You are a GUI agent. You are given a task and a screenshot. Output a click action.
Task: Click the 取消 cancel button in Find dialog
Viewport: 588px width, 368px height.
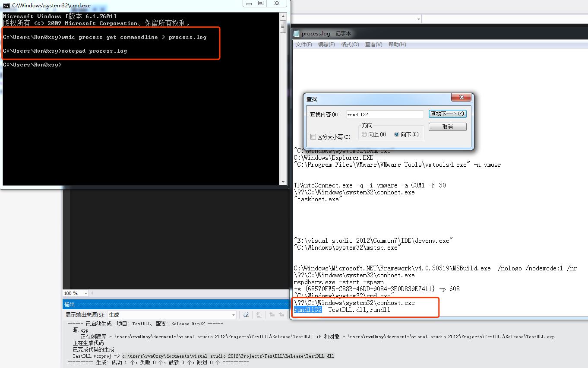(x=448, y=127)
